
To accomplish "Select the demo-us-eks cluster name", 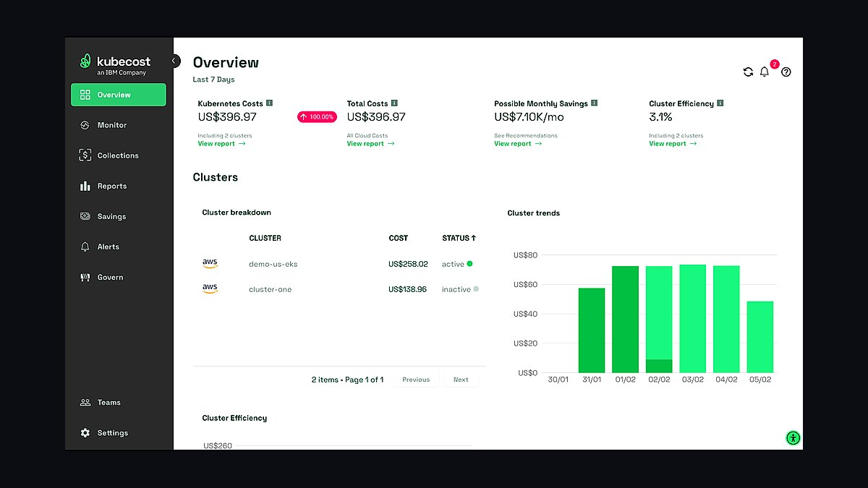I will coord(273,264).
